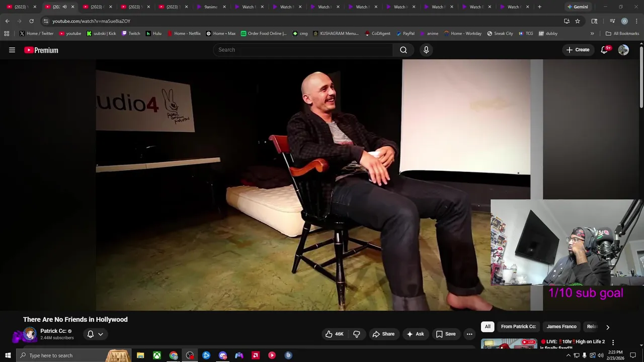Screen dimensions: 644x362
Task: Open options for the LIVE video suggestion
Action: tap(613, 342)
